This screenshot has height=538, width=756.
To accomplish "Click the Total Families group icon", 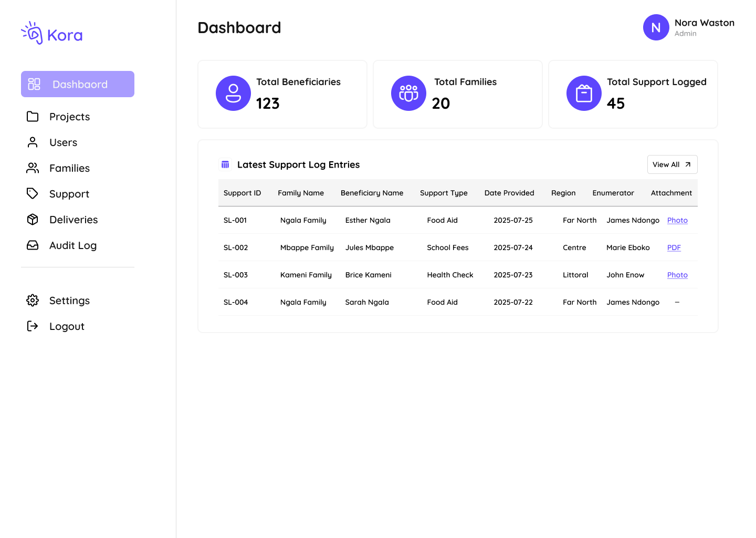I will (408, 93).
